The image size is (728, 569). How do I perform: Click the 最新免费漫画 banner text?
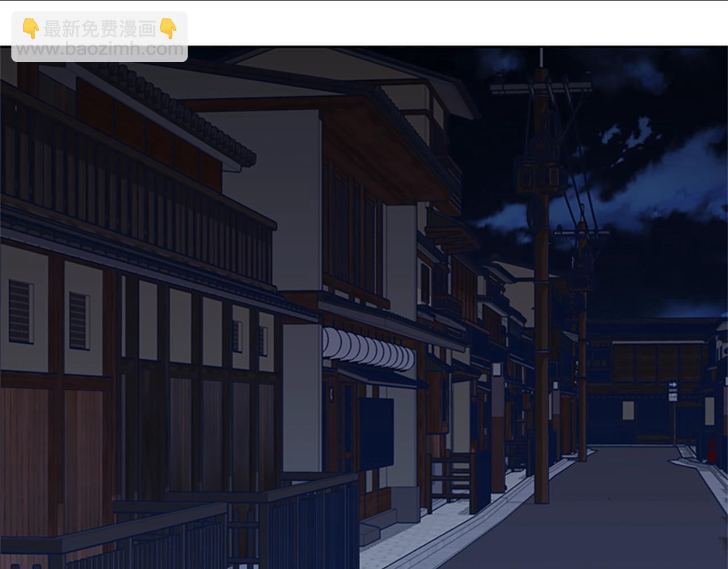[99, 28]
